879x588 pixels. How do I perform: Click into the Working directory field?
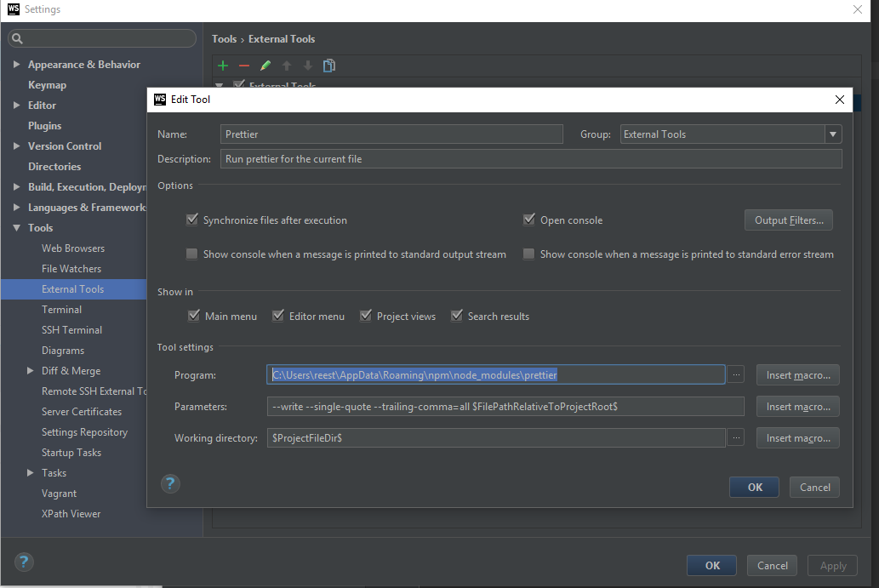tap(496, 437)
